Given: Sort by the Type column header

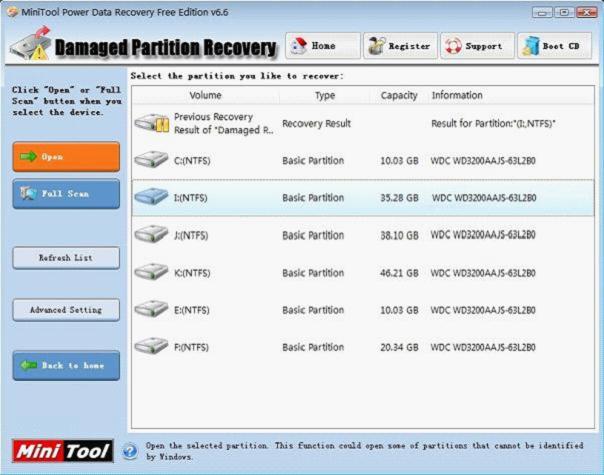Looking at the screenshot, I should [325, 95].
